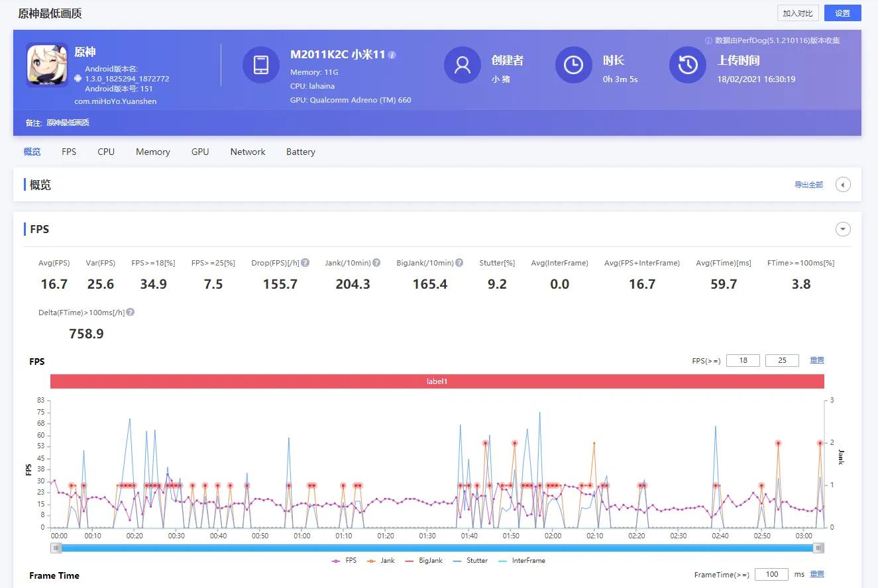Click the 加入对比 button
878x588 pixels.
click(x=798, y=13)
